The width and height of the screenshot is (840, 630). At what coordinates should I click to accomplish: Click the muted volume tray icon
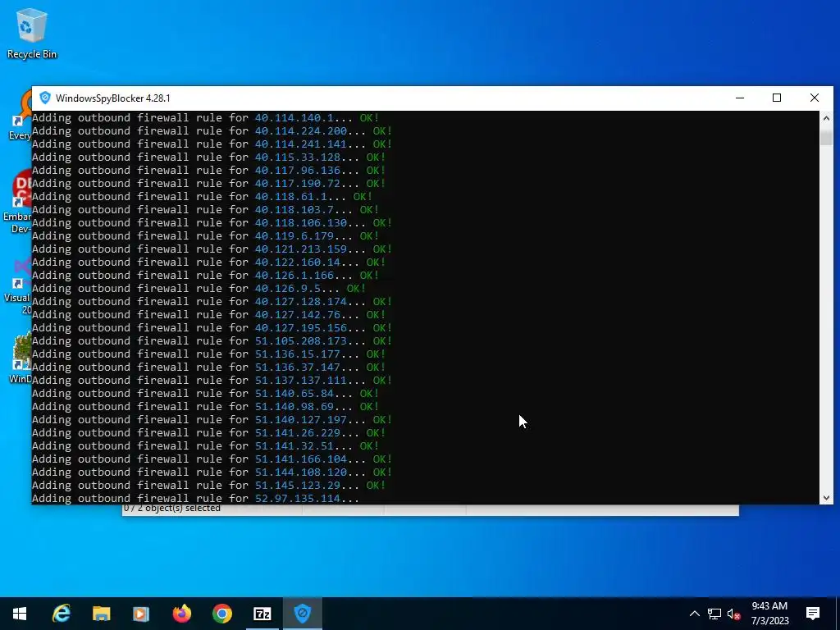click(733, 614)
